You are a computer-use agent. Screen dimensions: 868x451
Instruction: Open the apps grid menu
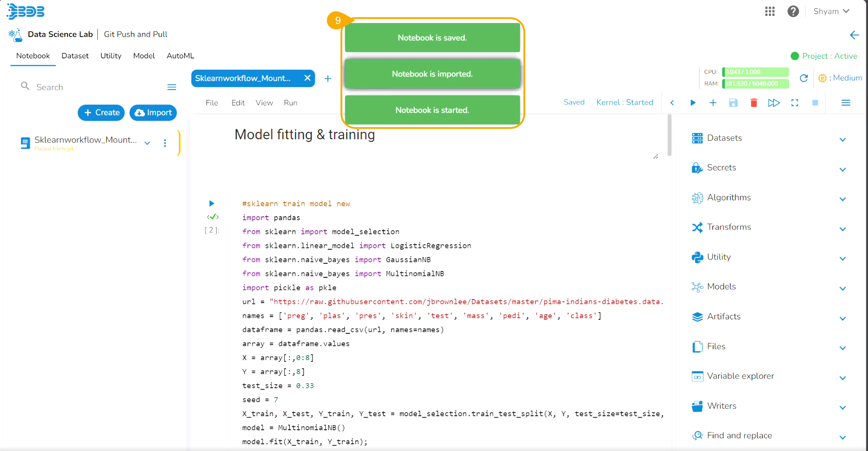pos(770,11)
